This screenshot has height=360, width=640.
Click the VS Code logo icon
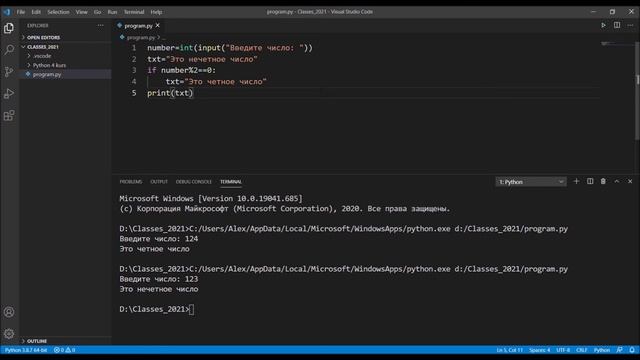click(7, 12)
